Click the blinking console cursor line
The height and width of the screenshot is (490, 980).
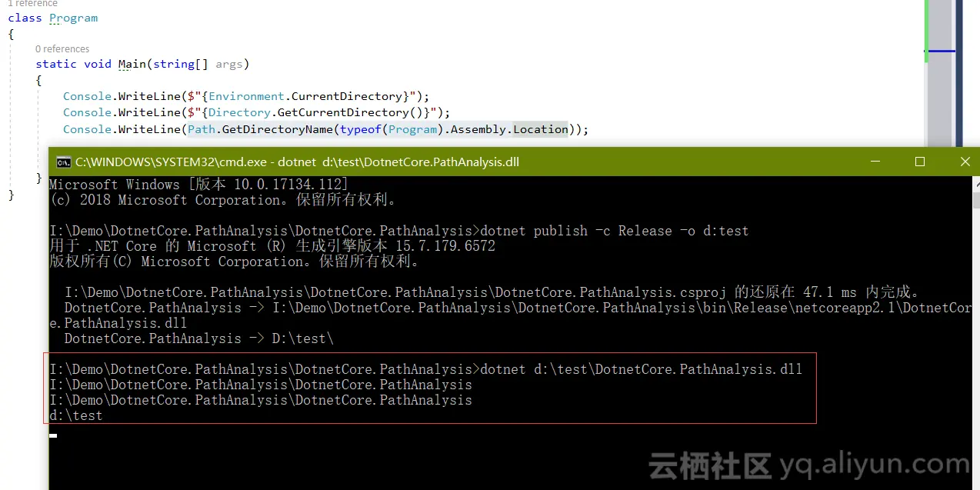tap(53, 435)
